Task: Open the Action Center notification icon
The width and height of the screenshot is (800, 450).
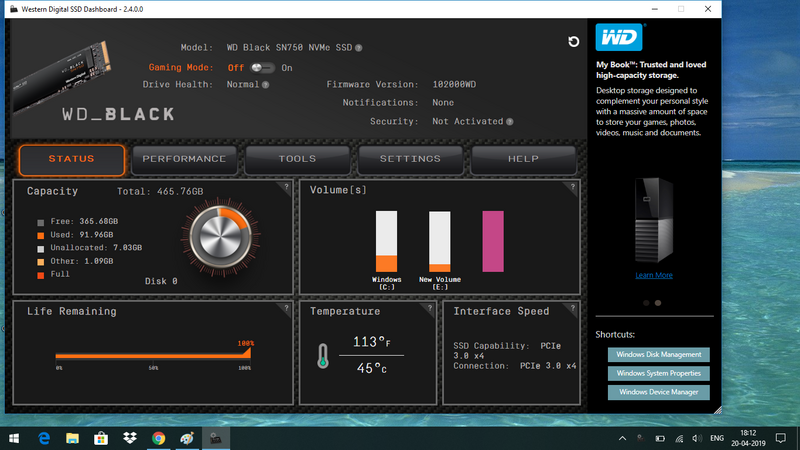Action: (x=781, y=438)
